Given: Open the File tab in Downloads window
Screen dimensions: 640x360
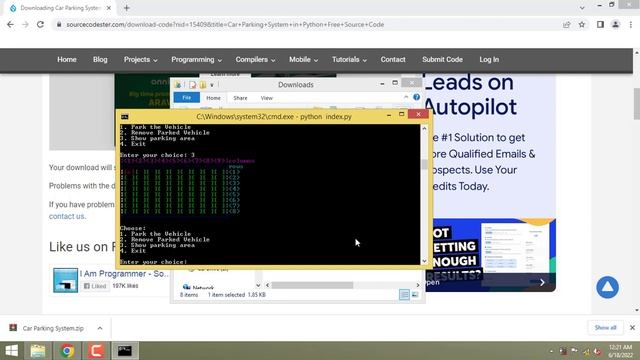Looking at the screenshot, I should [187, 98].
